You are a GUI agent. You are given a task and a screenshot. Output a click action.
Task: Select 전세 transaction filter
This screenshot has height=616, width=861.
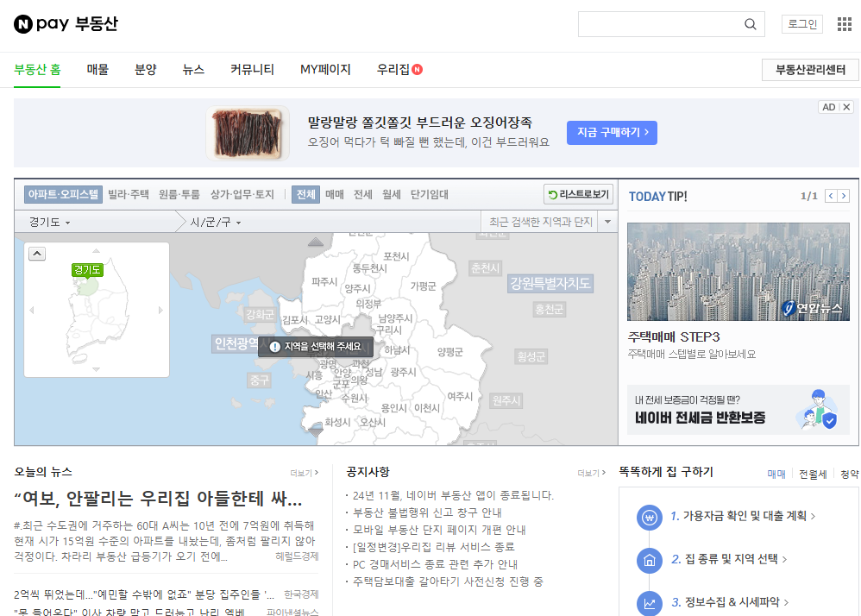363,194
